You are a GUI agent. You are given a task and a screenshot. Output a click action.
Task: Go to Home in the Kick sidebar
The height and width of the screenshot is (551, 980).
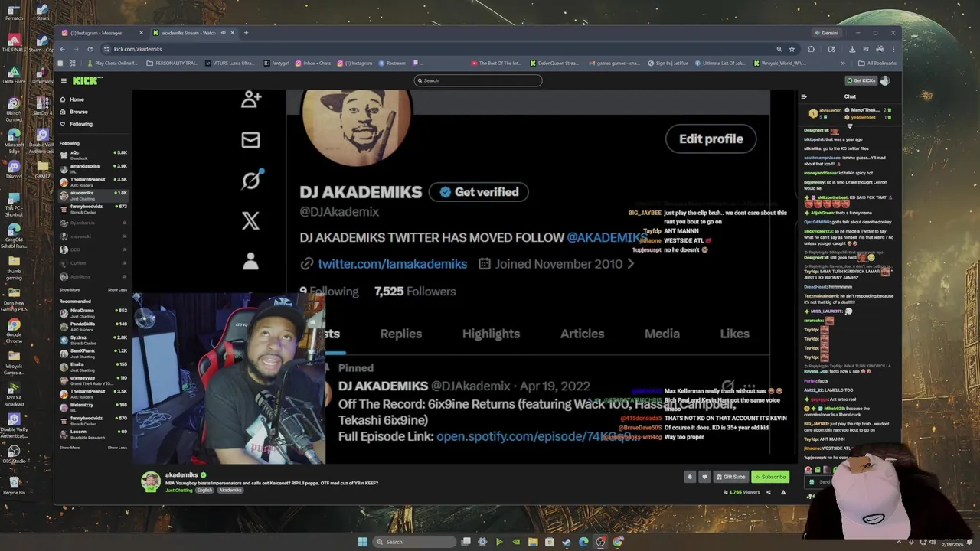[x=77, y=99]
